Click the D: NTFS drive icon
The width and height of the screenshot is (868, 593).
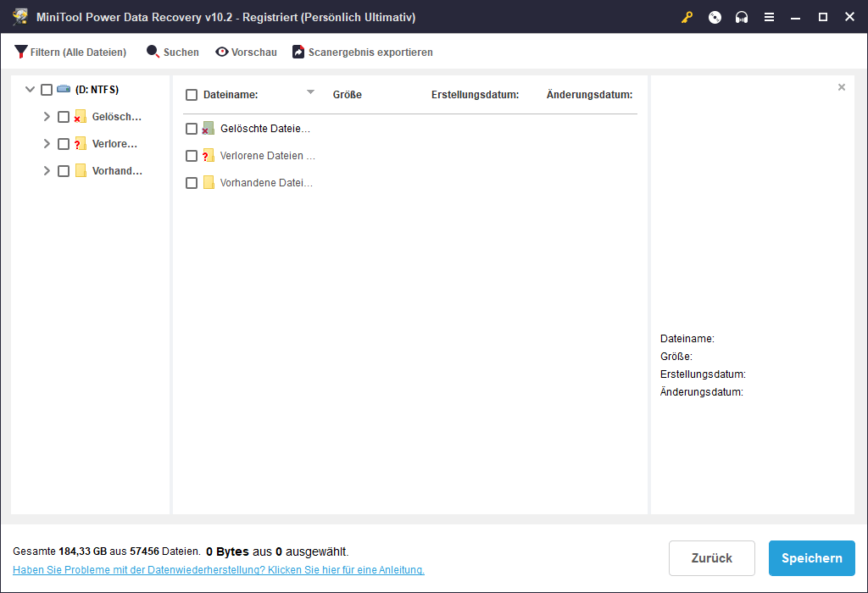pos(64,89)
